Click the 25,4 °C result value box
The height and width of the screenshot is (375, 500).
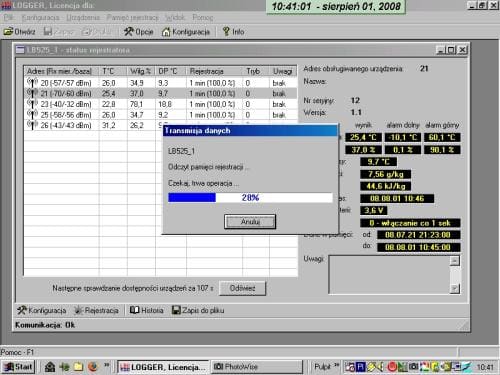tap(363, 137)
